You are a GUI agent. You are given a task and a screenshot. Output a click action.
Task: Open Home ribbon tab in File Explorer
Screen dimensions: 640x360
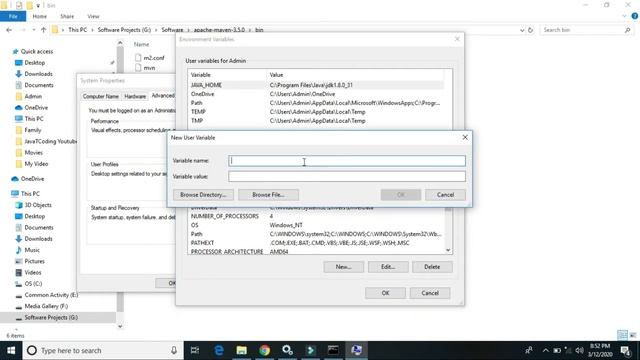point(40,16)
